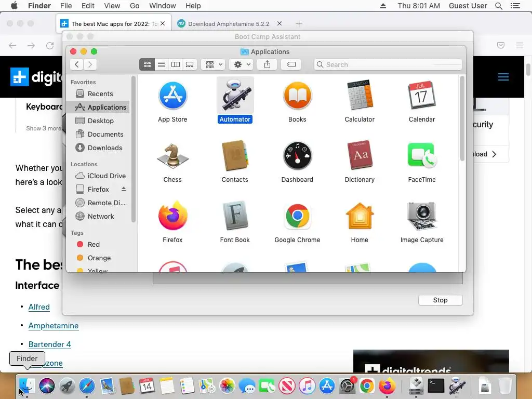This screenshot has width=532, height=399.
Task: Select the Calculator app icon
Action: [360, 96]
